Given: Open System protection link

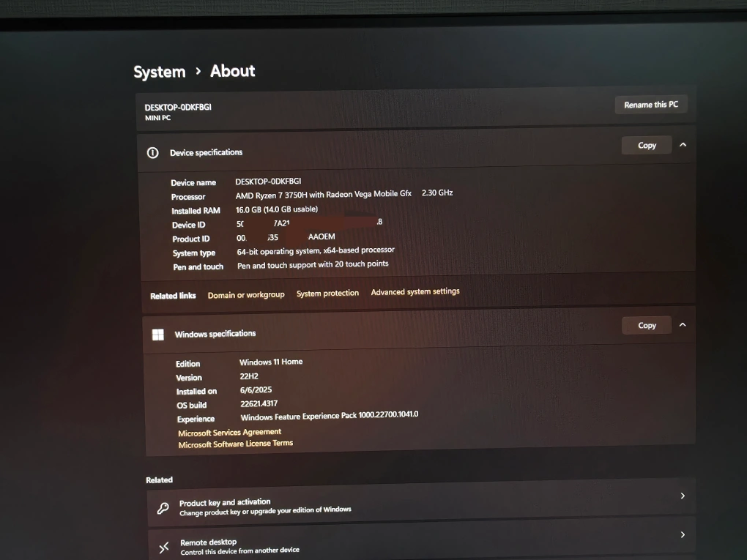Looking at the screenshot, I should [x=327, y=294].
